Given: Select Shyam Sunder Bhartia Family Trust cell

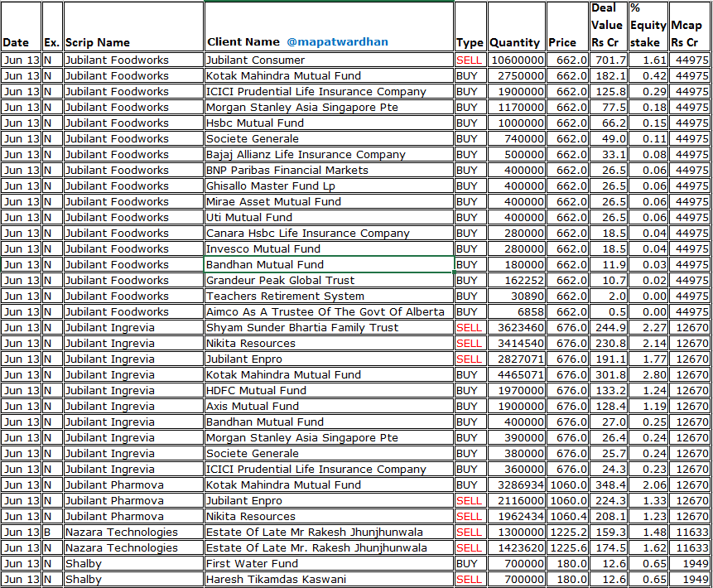Looking at the screenshot, I should [x=330, y=327].
